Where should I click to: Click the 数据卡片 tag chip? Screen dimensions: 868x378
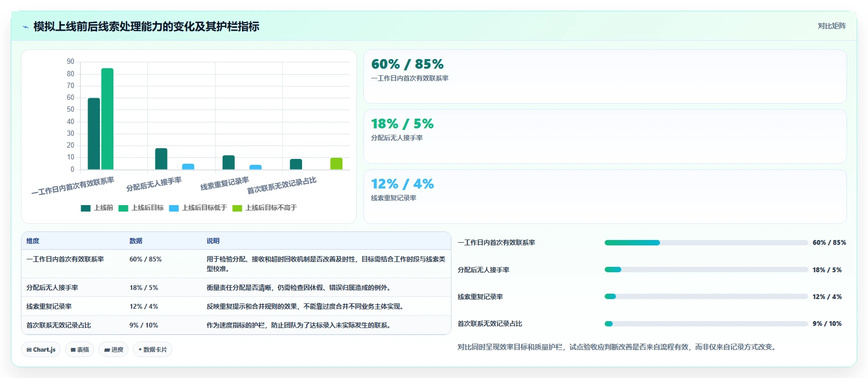click(x=153, y=350)
